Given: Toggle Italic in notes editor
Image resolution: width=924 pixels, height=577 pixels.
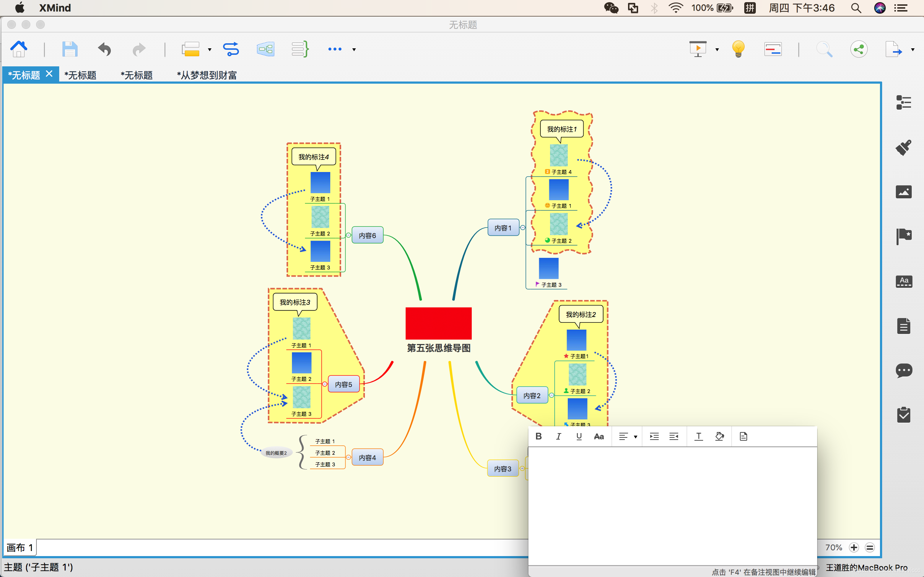Looking at the screenshot, I should point(559,436).
